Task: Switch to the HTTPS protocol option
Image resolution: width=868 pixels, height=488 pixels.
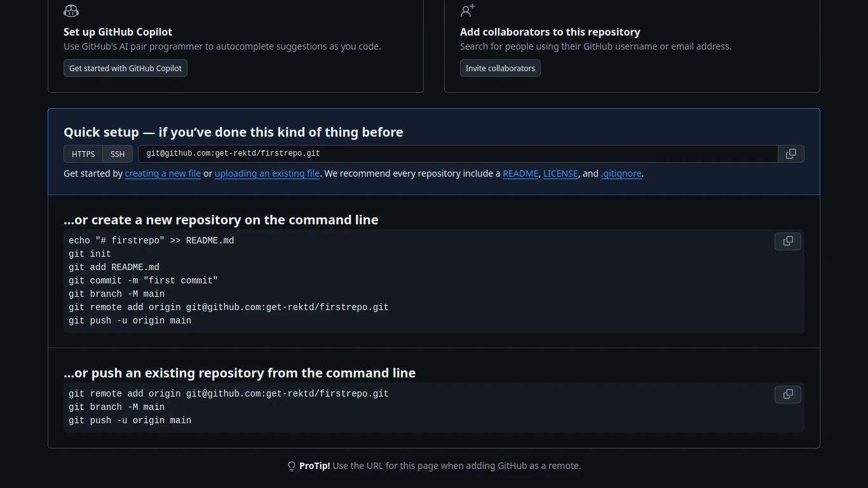Action: coord(83,154)
